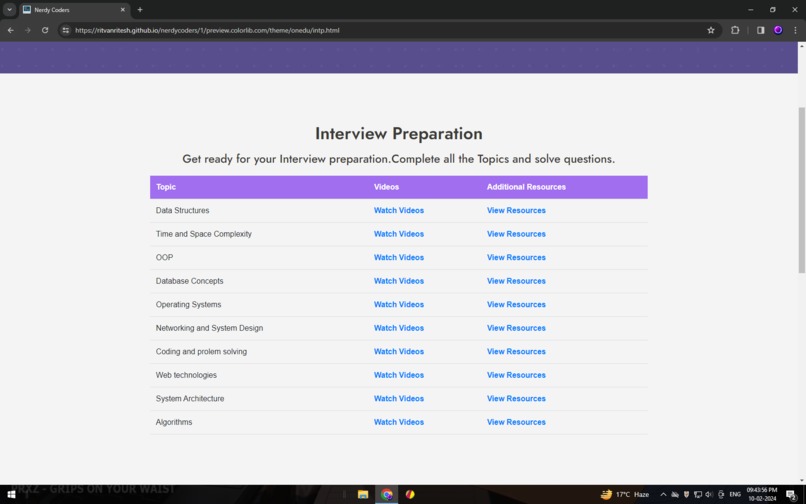Open the Windows Start menu
Viewport: 806px width, 504px height.
click(11, 495)
